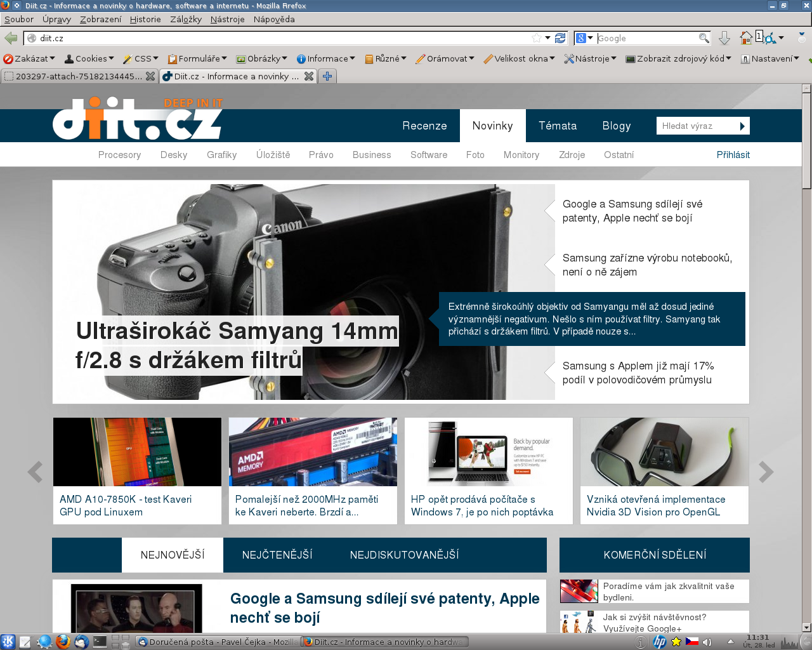
Task: Open the Velikost okna dropdown
Action: (x=520, y=58)
